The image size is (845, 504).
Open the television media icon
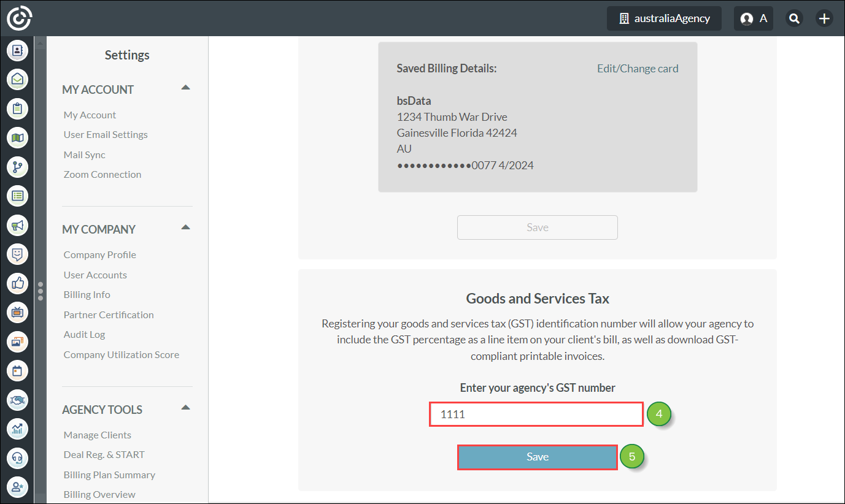tap(18, 312)
